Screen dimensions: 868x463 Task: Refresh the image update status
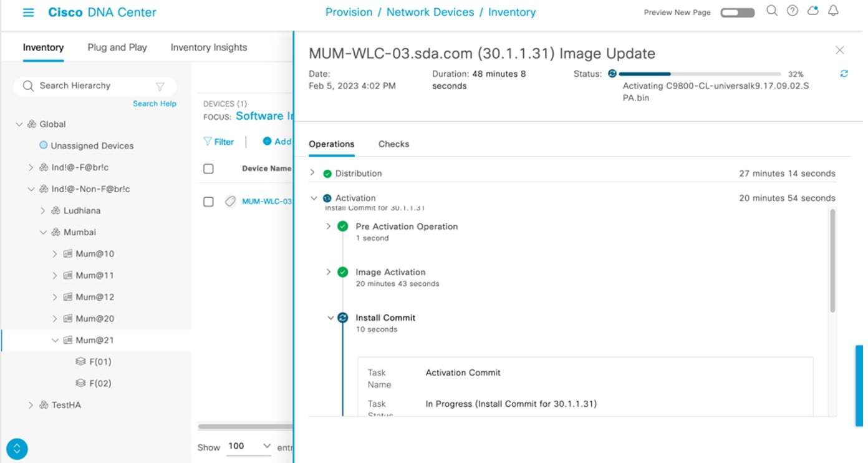click(x=844, y=74)
